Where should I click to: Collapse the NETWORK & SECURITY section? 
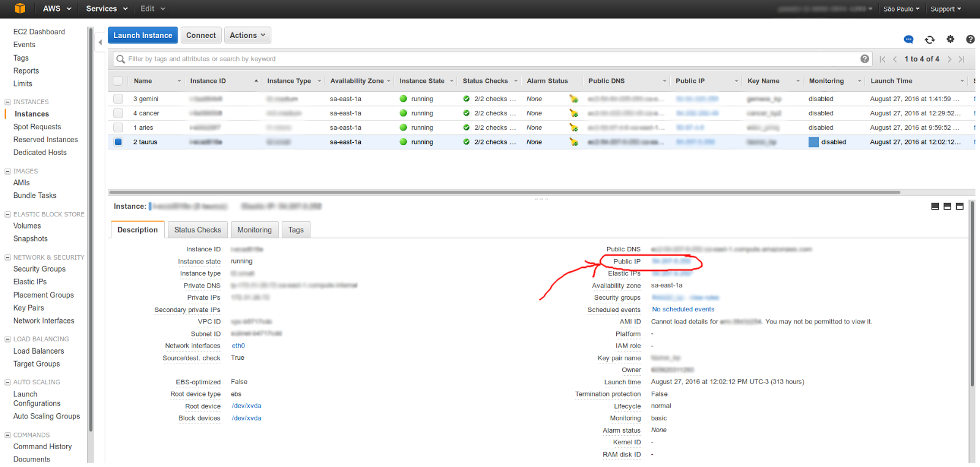pos(7,258)
